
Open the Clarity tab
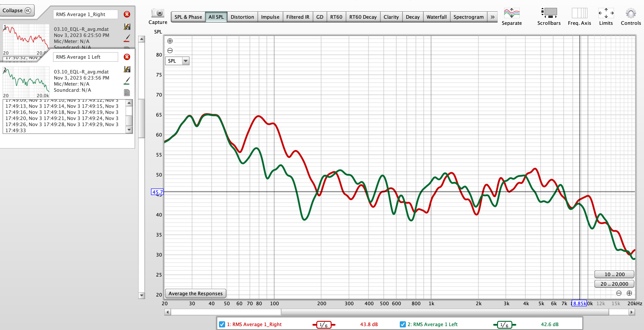pyautogui.click(x=391, y=17)
